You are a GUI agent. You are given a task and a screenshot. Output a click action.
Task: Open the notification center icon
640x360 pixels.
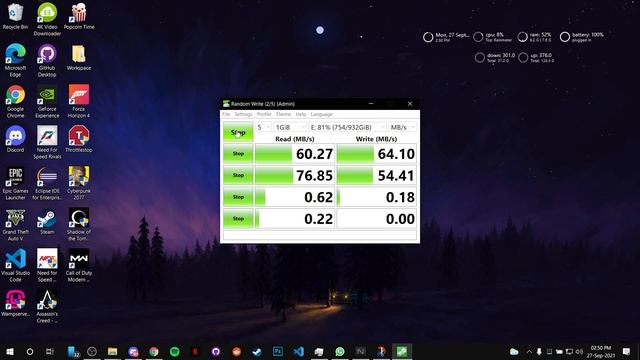[x=627, y=351]
